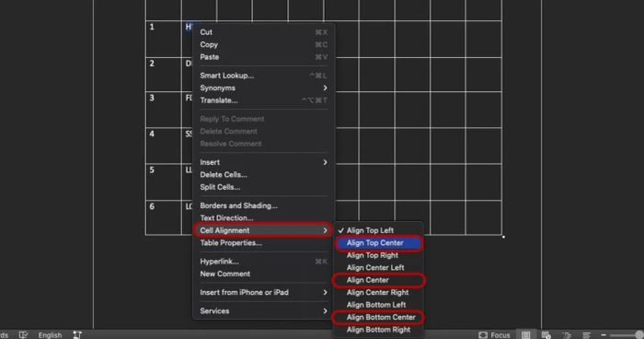Expand the Synonyms submenu

tap(264, 88)
